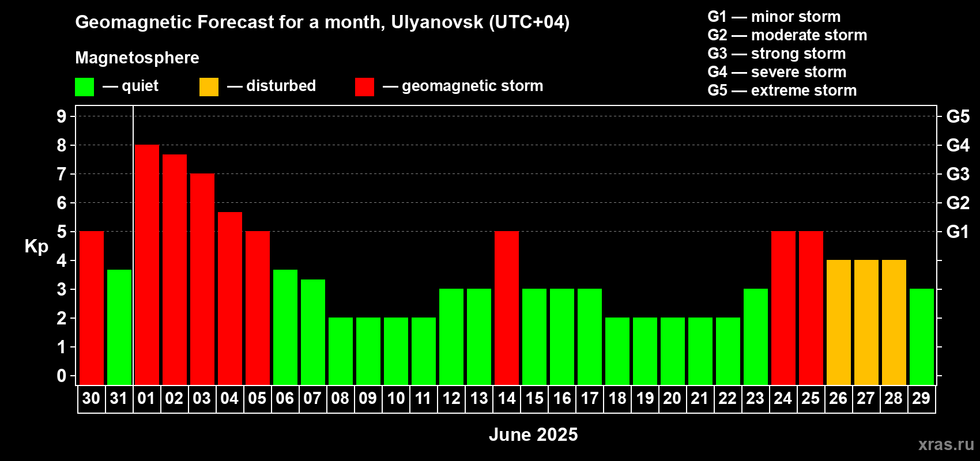
Task: Click the orange disturbed bar for day 28
Action: pyautogui.click(x=894, y=323)
